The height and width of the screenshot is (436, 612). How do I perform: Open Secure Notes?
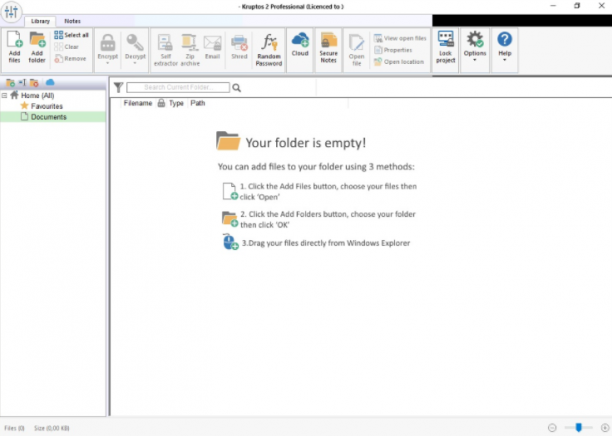pos(329,47)
